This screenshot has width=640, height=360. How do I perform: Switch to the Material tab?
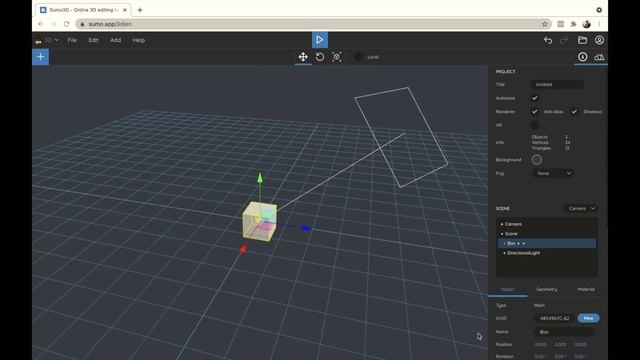point(586,289)
